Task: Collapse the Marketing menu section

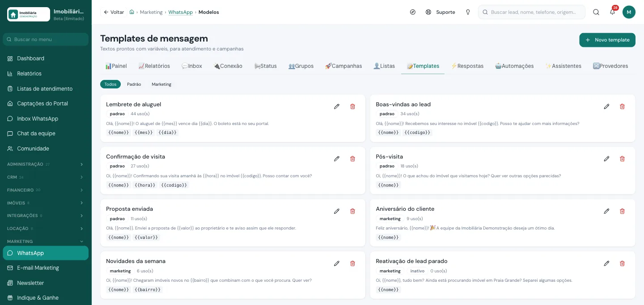Action: (x=46, y=241)
